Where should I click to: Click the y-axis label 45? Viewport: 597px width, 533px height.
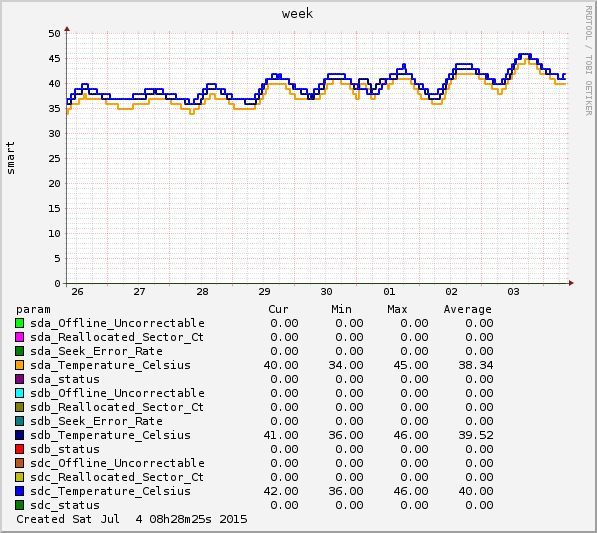54,59
